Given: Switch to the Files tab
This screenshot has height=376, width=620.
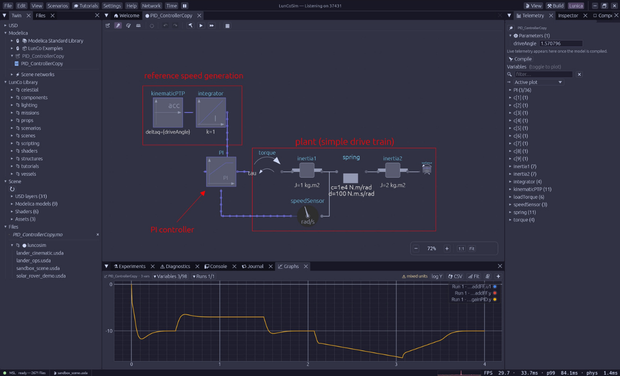Looking at the screenshot, I should click(40, 16).
